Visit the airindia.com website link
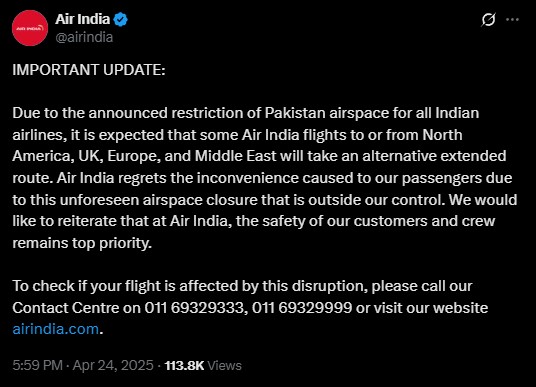Image resolution: width=536 pixels, height=387 pixels. coord(56,329)
